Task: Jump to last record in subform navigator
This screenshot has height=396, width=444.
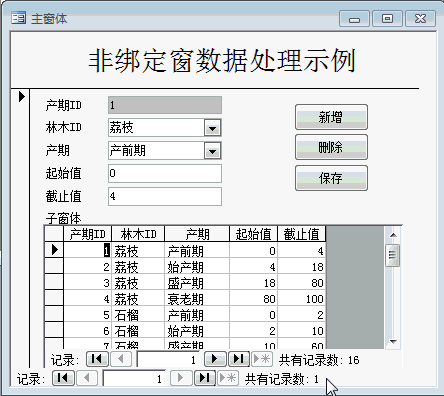Action: [239, 359]
